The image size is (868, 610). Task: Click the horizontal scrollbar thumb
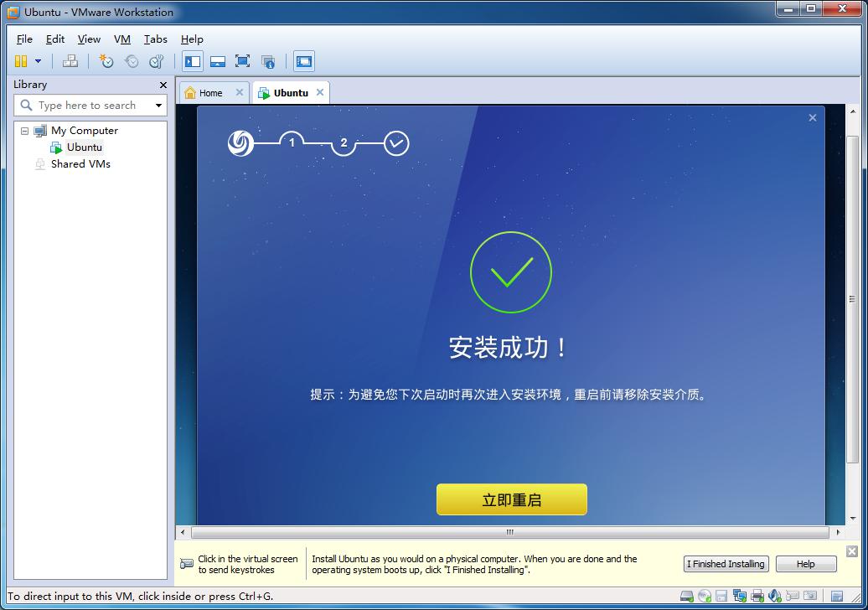tap(510, 533)
